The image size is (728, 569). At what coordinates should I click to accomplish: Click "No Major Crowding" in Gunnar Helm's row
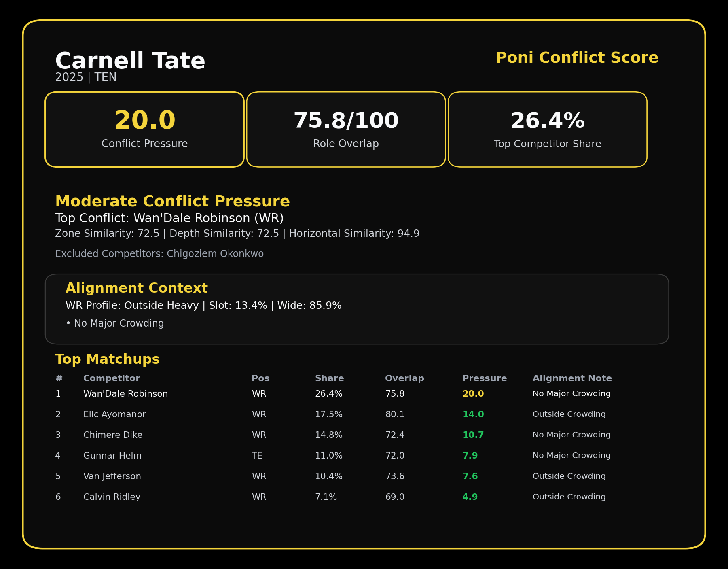572,456
